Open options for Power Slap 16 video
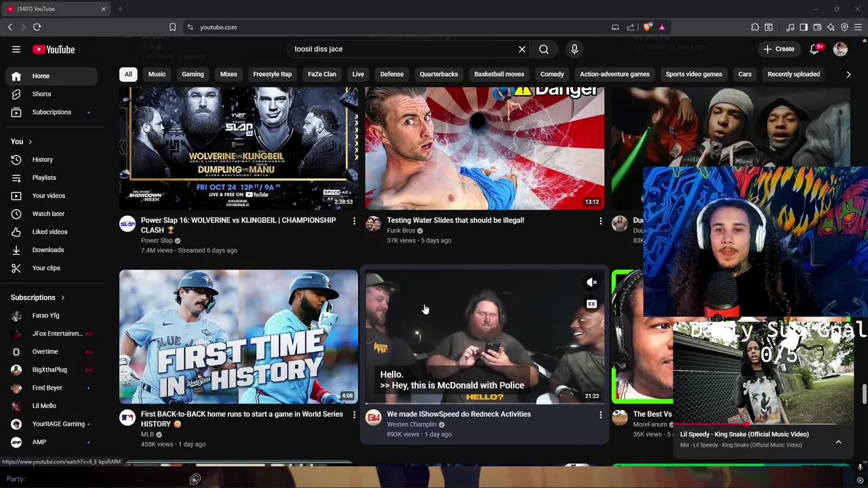Viewport: 868px width, 488px height. coord(354,221)
